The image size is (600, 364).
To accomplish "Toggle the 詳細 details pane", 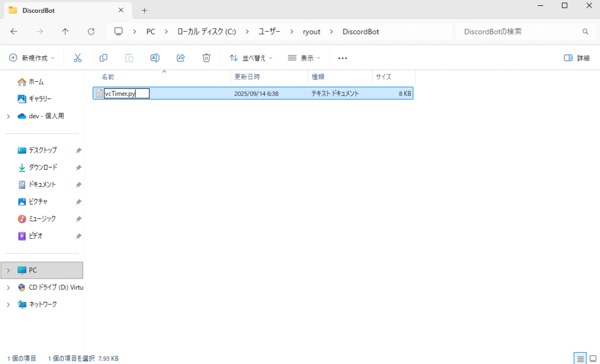I will 577,58.
